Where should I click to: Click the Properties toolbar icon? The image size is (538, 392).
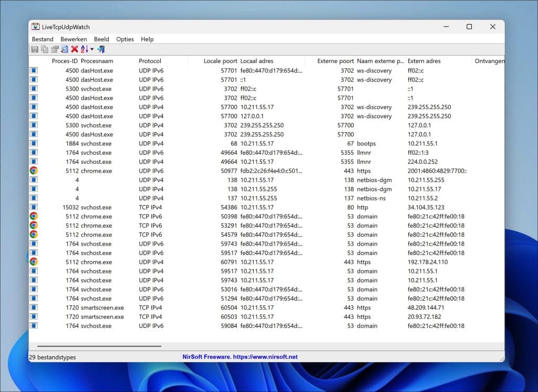[55, 49]
